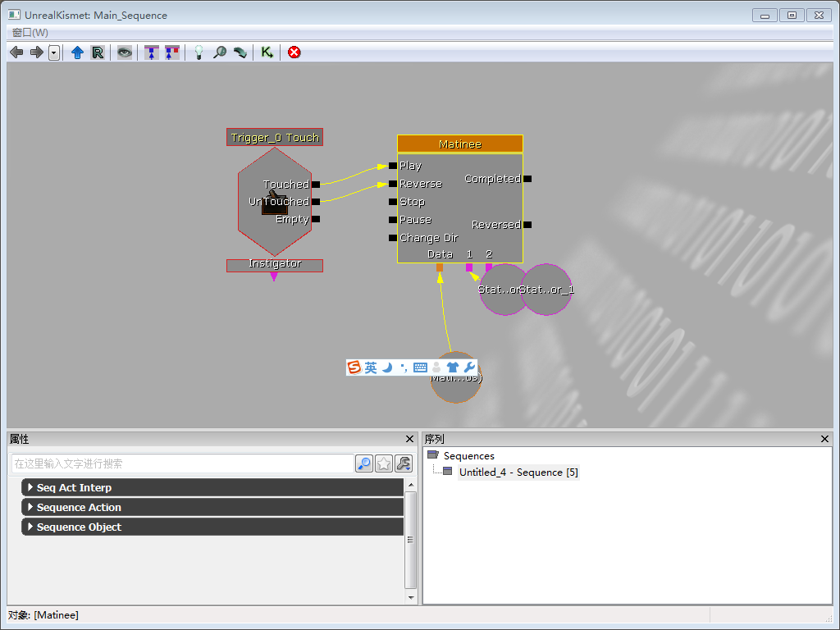Expand the Seq Act Interp category

coord(212,488)
